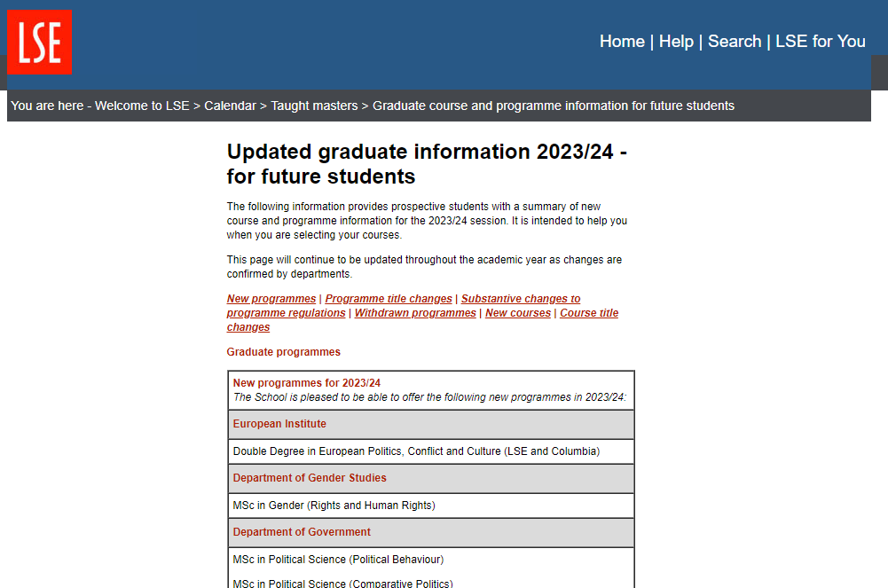Click the red LSE logo
Screen dimensions: 888x588
(x=40, y=42)
